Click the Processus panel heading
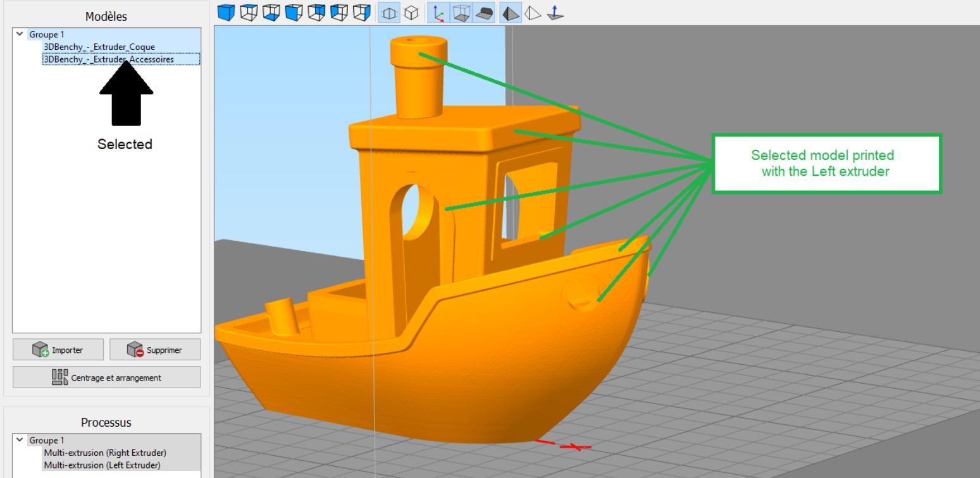The height and width of the screenshot is (478, 980). pos(106,422)
